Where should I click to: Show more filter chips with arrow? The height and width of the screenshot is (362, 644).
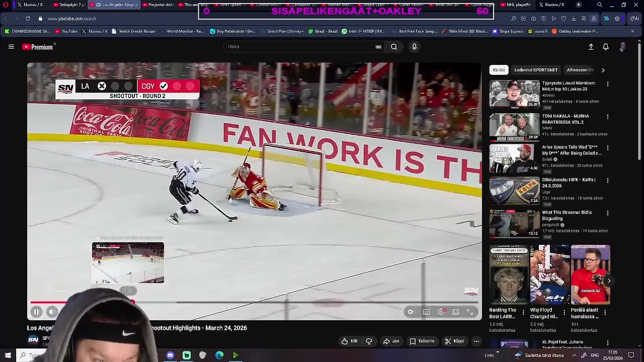[x=603, y=70]
